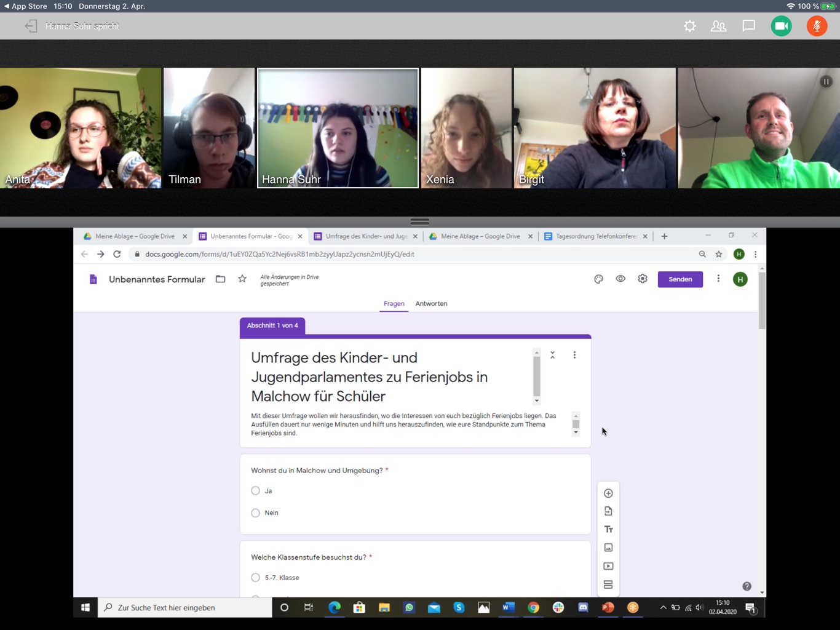Screen dimensions: 840x630
Task: Open Google account H avatar in Forms
Action: (740, 279)
